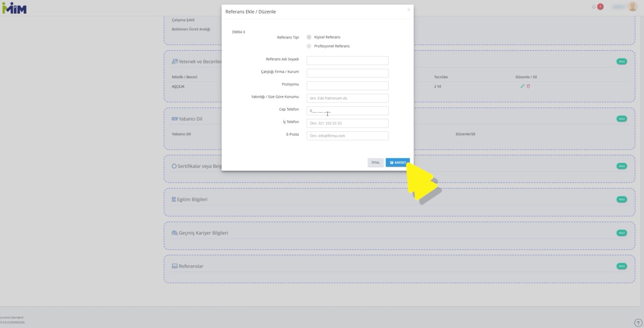644x328 pixels.
Task: Click the scroll-to-top arrow icon
Action: [638, 323]
